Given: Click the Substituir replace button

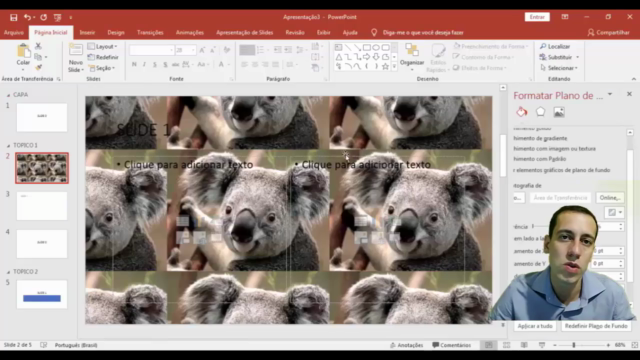Looking at the screenshot, I should [559, 57].
